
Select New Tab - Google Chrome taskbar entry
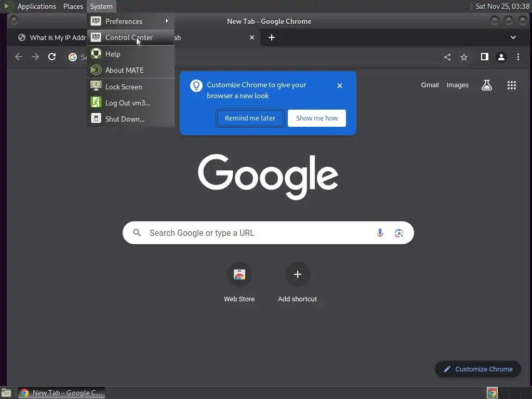[x=61, y=393]
